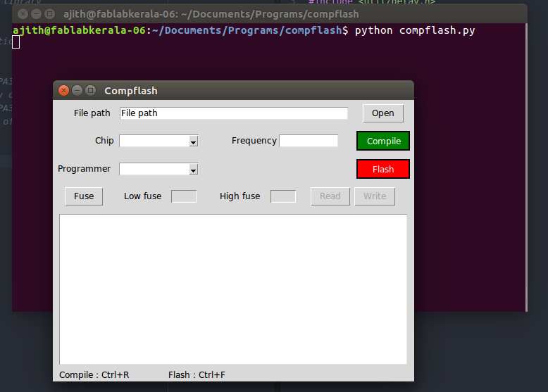548x392 pixels.
Task: Click the 'python compflash.py' command in terminal
Action: pyautogui.click(x=415, y=30)
